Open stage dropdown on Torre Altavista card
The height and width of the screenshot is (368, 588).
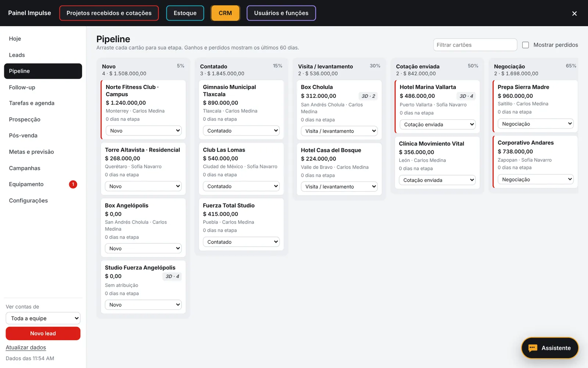143,186
